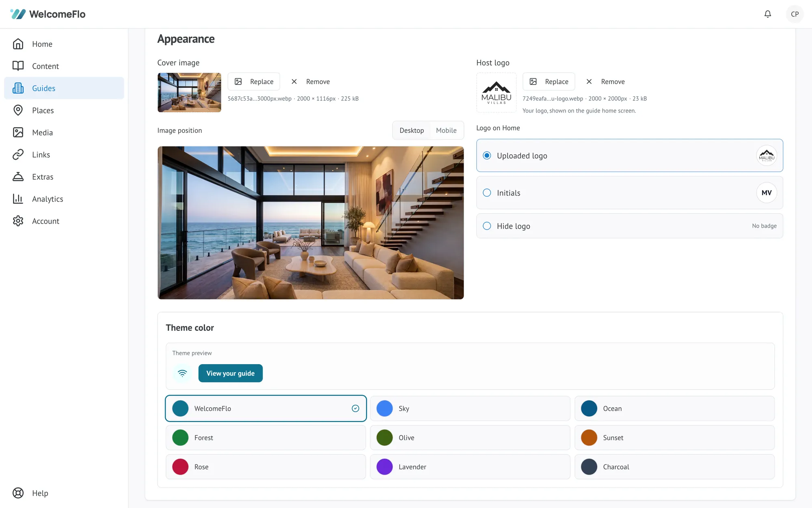The height and width of the screenshot is (508, 812).
Task: Open notifications bell
Action: (x=767, y=14)
